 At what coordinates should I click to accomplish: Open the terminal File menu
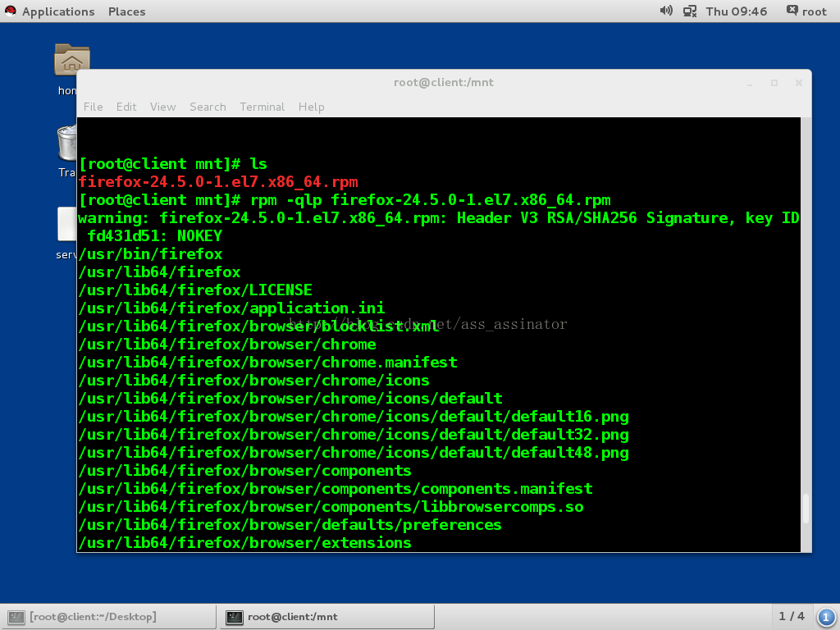point(94,107)
